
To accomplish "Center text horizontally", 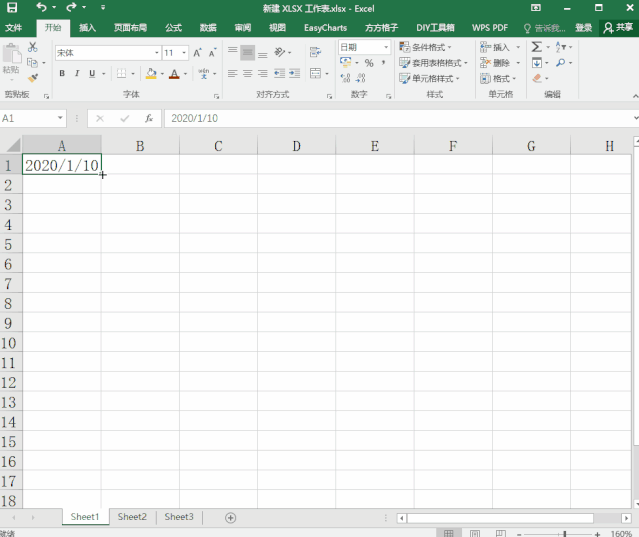I will (x=247, y=73).
